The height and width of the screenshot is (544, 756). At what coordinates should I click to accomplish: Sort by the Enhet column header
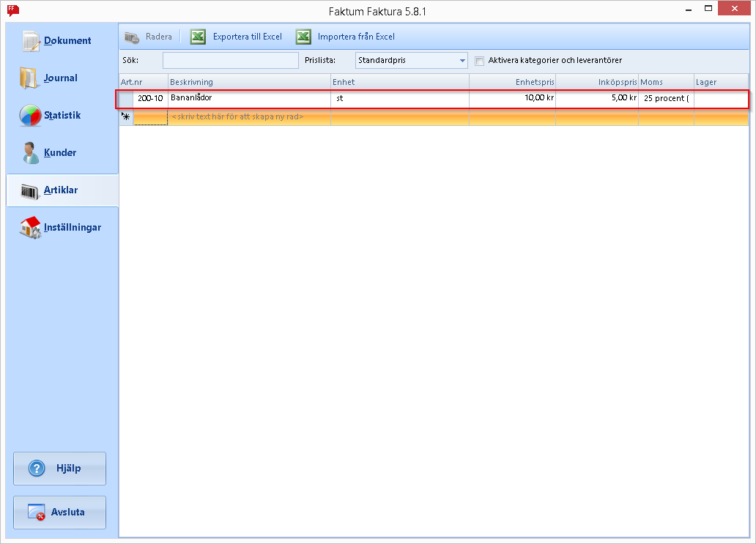click(400, 82)
